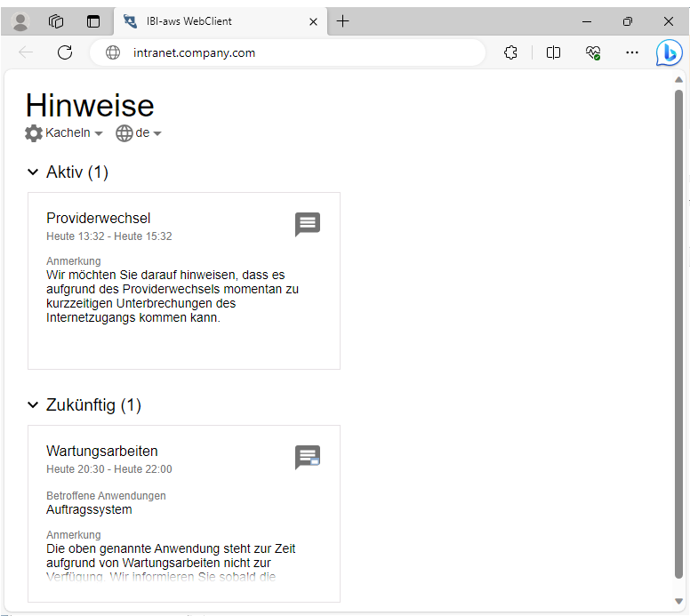This screenshot has height=616, width=690.
Task: Open a new browser tab
Action: tap(343, 21)
